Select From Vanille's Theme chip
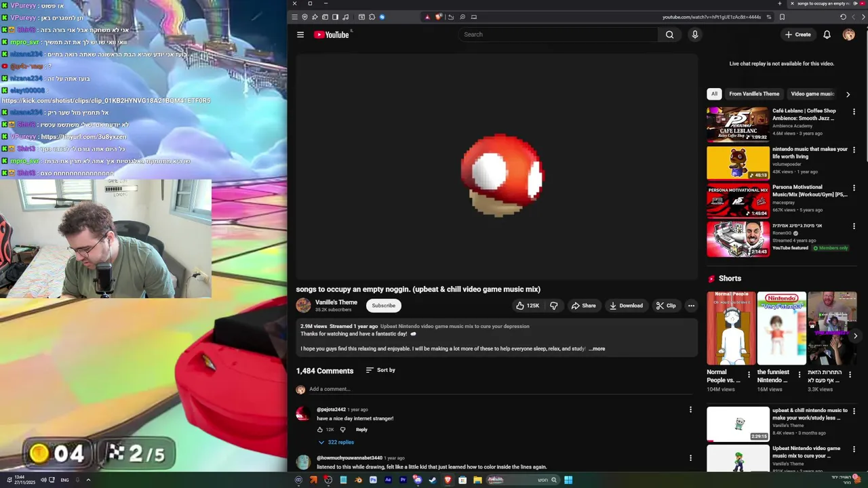The height and width of the screenshot is (488, 868). [754, 94]
